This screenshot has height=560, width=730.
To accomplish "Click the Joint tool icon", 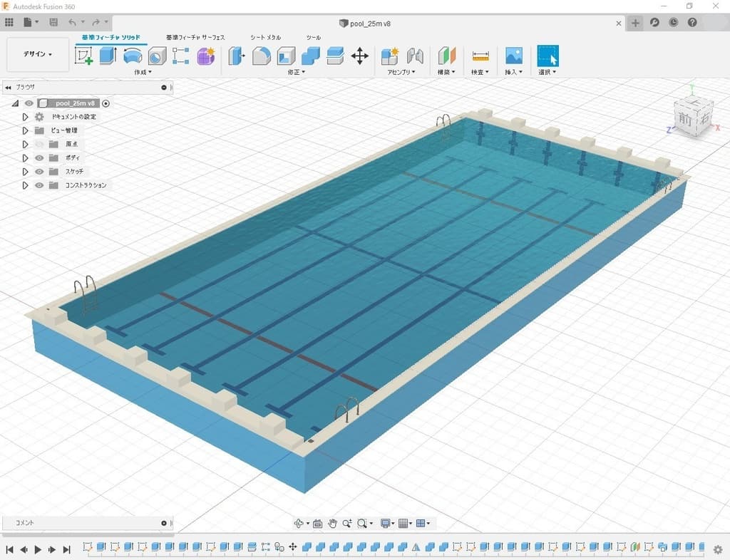I will pos(415,56).
